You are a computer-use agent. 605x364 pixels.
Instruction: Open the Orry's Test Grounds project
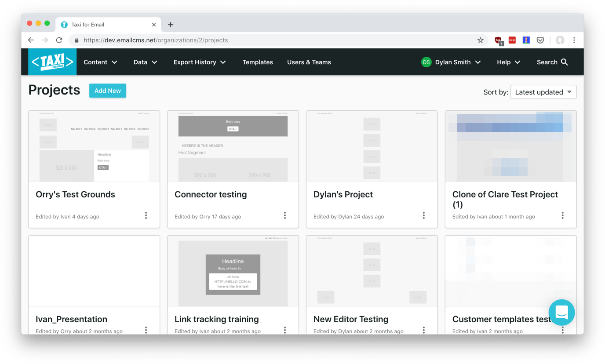tap(75, 194)
